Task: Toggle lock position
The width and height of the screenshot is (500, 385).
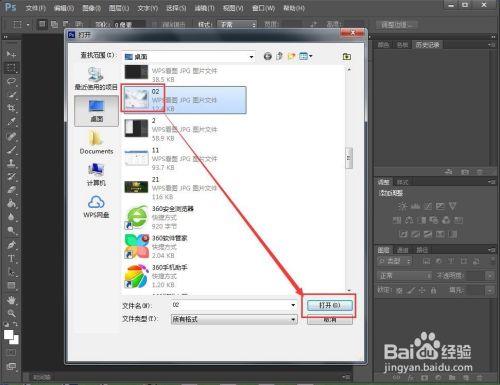Action: tap(422, 291)
